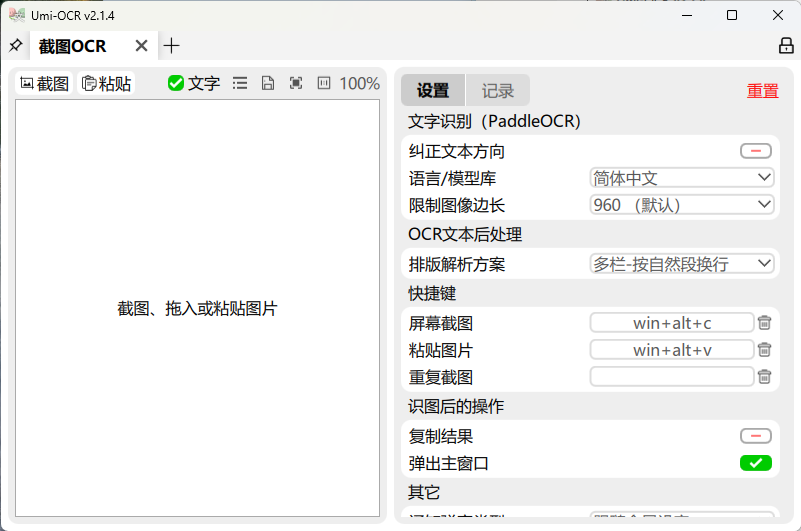Turn on the 复制结果 toggle
This screenshot has height=531, width=801.
coord(755,436)
